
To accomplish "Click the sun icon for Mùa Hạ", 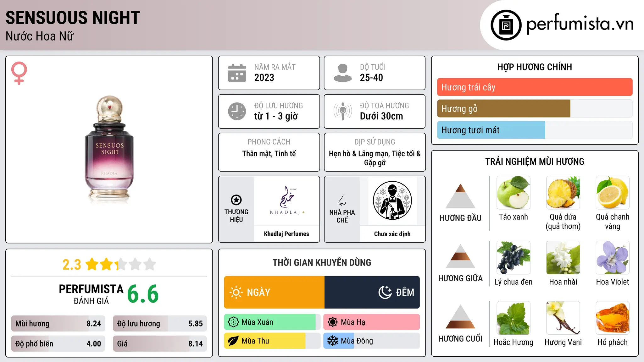I will pos(333,322).
